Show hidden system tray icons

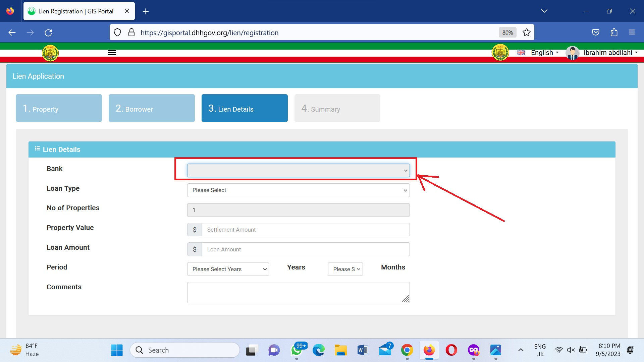521,350
